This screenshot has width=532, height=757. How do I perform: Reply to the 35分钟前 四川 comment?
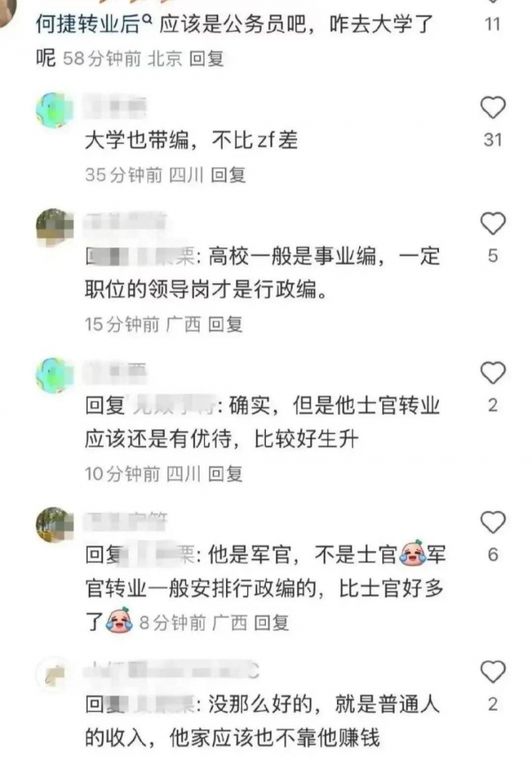(229, 175)
